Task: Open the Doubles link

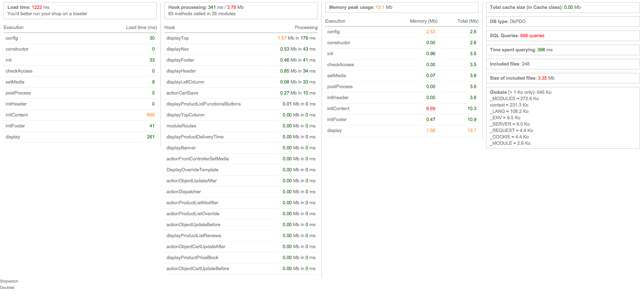Action: pos(7,287)
